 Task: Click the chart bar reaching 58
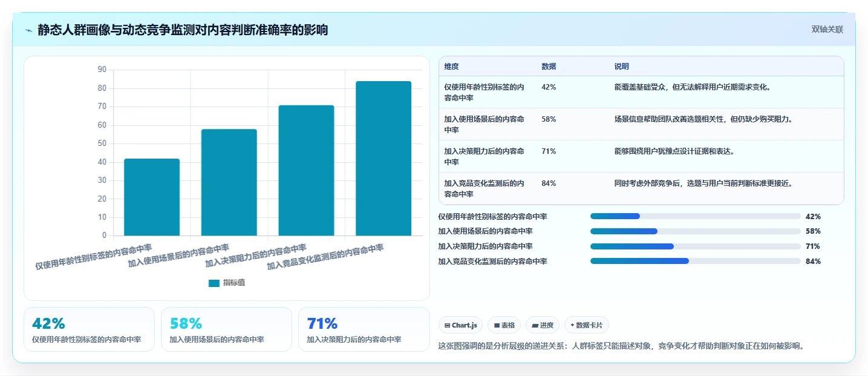(229, 182)
